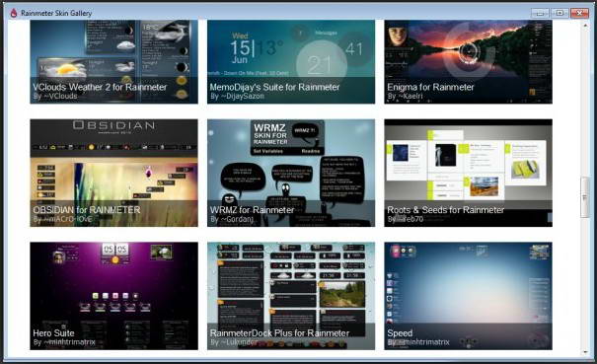Image resolution: width=597 pixels, height=364 pixels.
Task: Click the scrollbar down arrow
Action: point(585,352)
